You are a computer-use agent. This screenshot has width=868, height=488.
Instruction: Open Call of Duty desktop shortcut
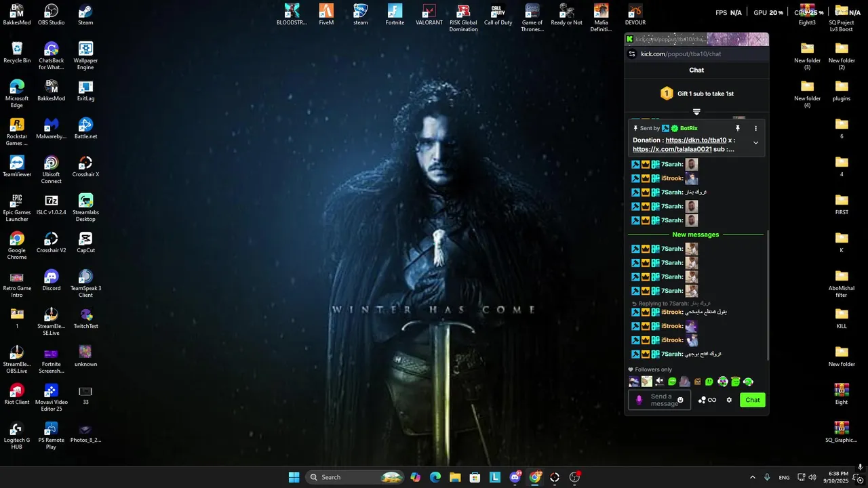[x=498, y=14]
